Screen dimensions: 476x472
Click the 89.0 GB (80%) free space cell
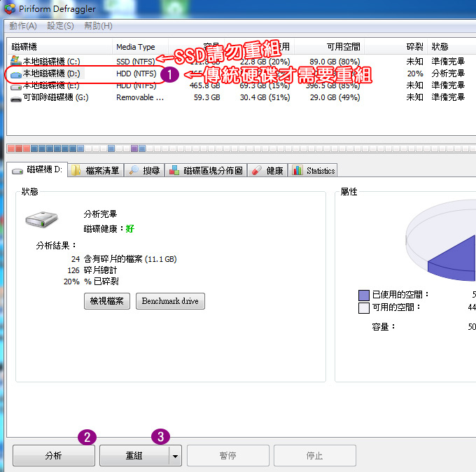pyautogui.click(x=335, y=62)
